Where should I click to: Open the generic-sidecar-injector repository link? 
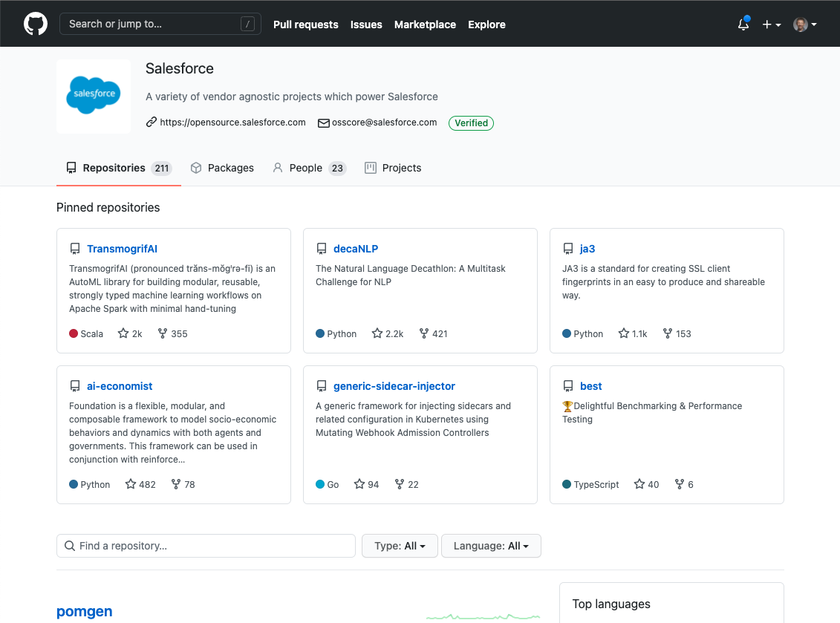[x=394, y=385]
